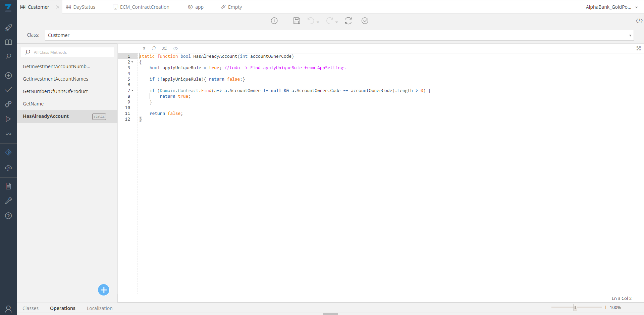Collapse code fold at line 7

(132, 91)
